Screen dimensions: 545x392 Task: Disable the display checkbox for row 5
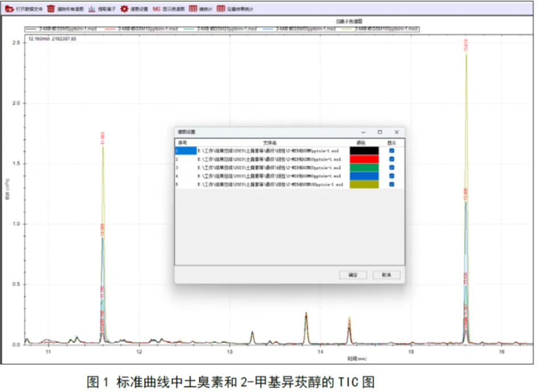[391, 184]
